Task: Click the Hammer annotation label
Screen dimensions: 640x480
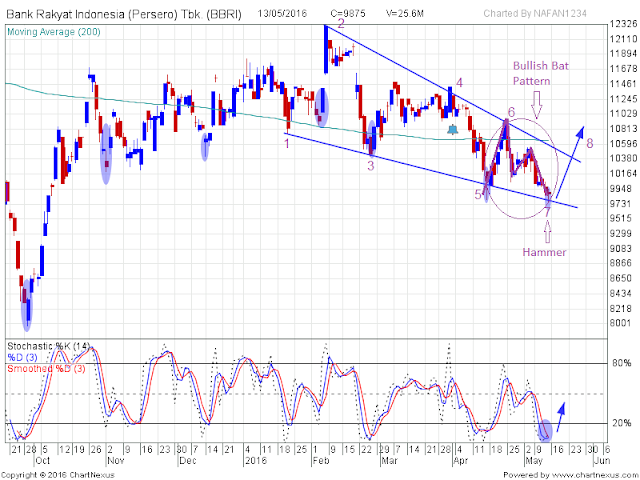Action: 544,252
